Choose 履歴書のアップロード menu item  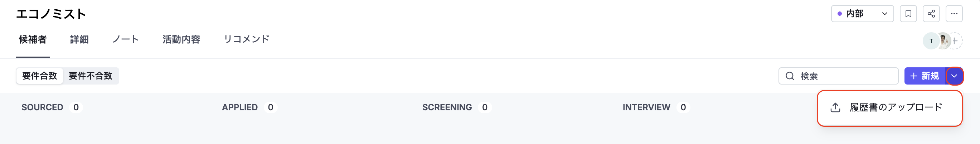889,107
